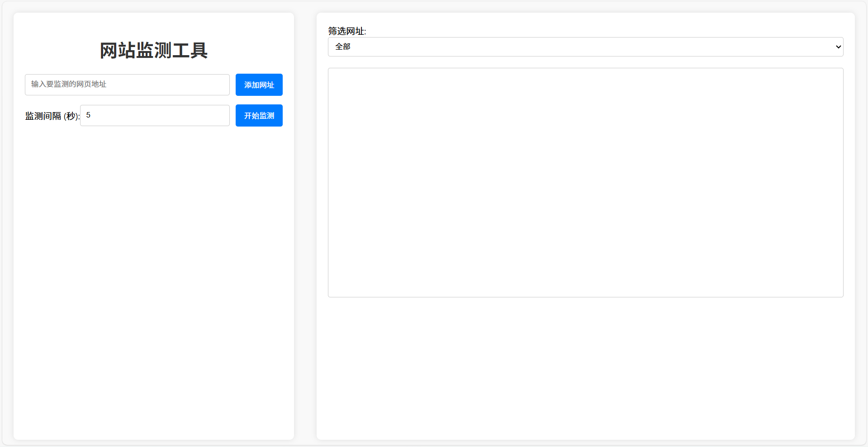Click the value 5 in interval field

click(x=88, y=115)
